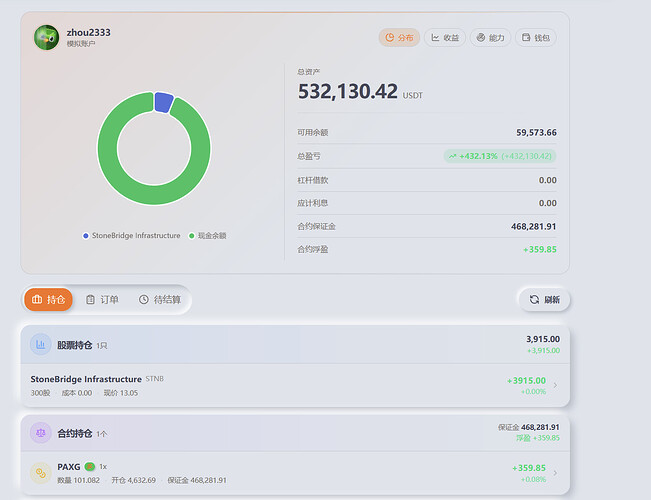This screenshot has height=500, width=651.
Task: Click the +432.13% total profit badge
Action: pos(500,156)
